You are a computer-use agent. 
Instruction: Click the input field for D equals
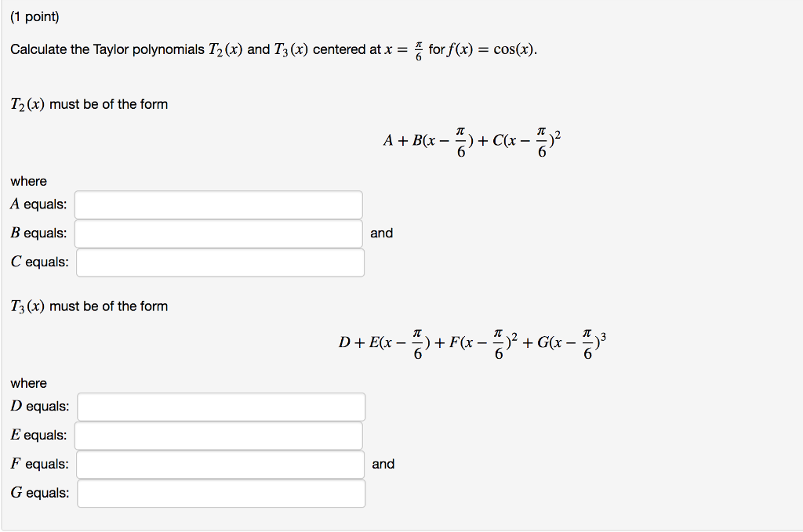click(x=220, y=407)
